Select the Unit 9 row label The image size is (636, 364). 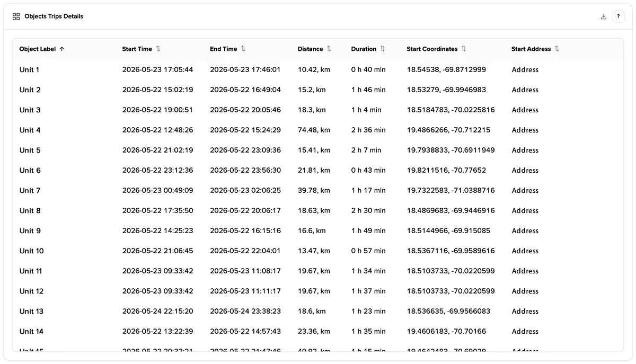click(x=30, y=231)
